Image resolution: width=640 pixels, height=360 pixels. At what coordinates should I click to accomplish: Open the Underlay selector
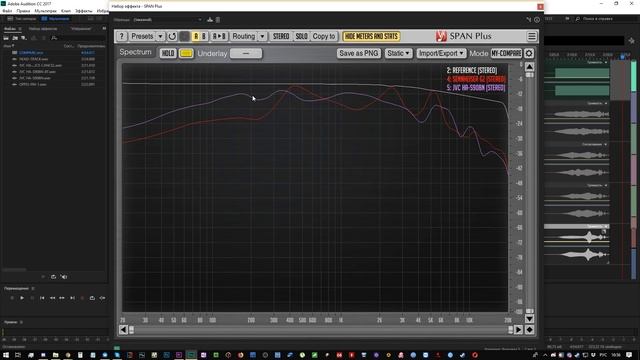coord(246,53)
